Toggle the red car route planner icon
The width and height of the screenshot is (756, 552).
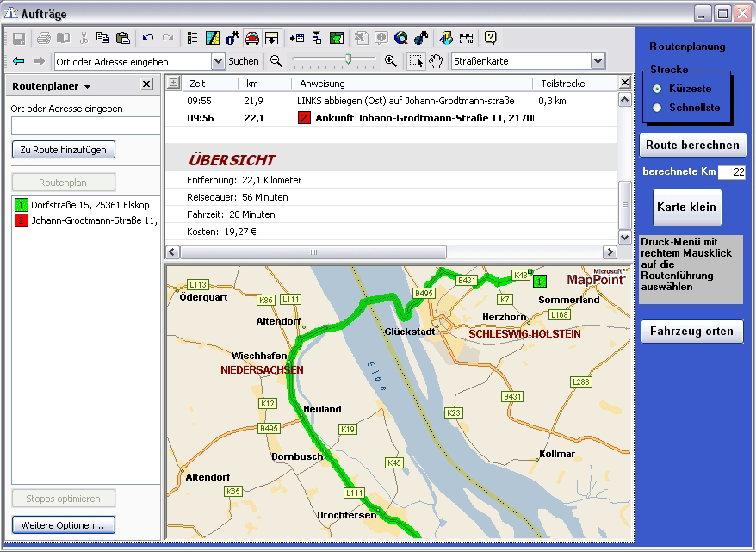[x=252, y=38]
